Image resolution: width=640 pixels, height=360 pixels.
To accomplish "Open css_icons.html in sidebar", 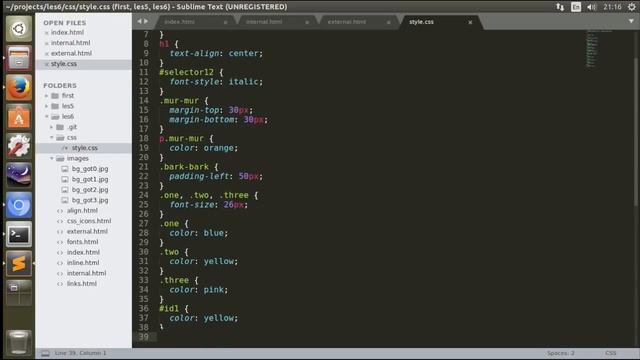I will [x=89, y=221].
